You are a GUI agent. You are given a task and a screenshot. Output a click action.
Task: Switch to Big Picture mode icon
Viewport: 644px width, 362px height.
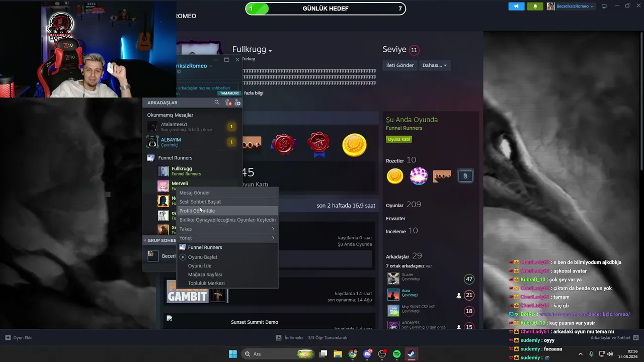point(604,6)
